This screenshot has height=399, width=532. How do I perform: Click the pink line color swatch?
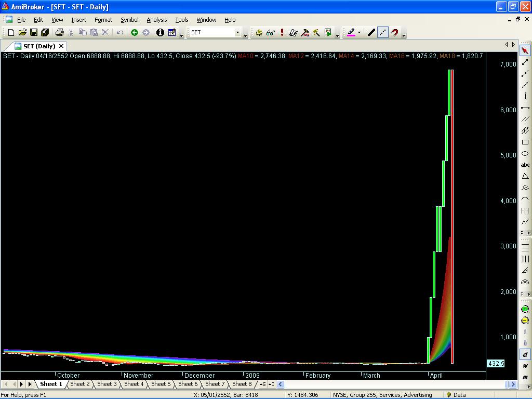coord(351,33)
